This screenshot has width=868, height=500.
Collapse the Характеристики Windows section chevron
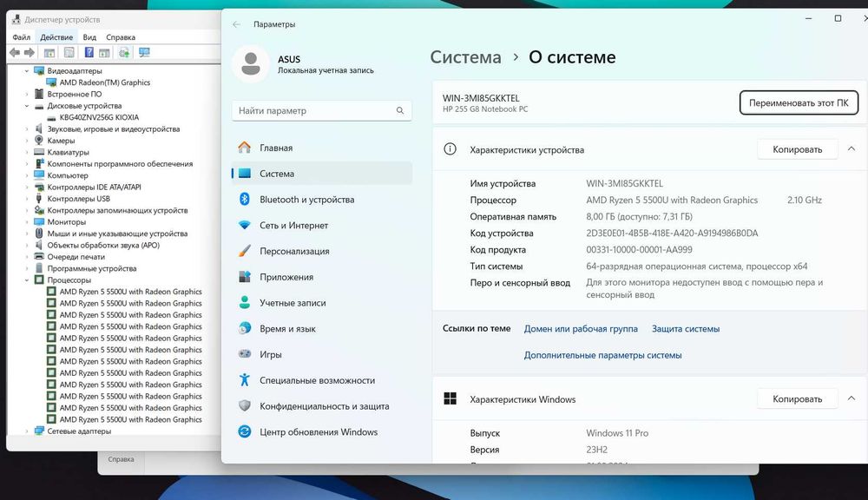pyautogui.click(x=852, y=398)
